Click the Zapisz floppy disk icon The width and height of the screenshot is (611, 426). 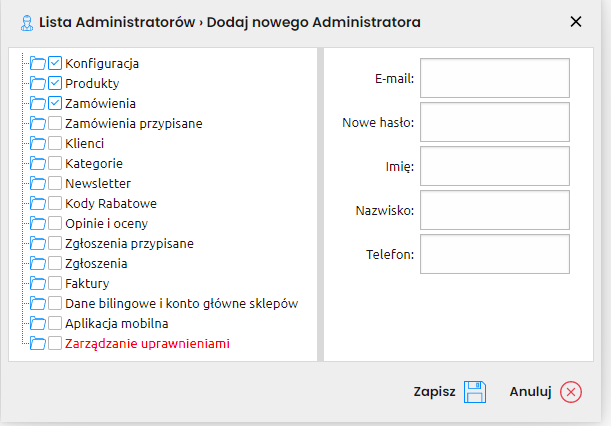[x=475, y=392]
